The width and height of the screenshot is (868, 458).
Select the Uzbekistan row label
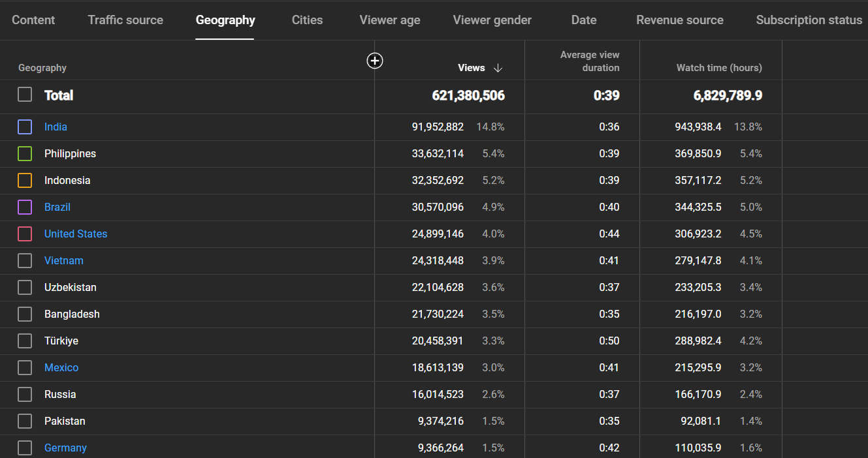[x=71, y=287]
